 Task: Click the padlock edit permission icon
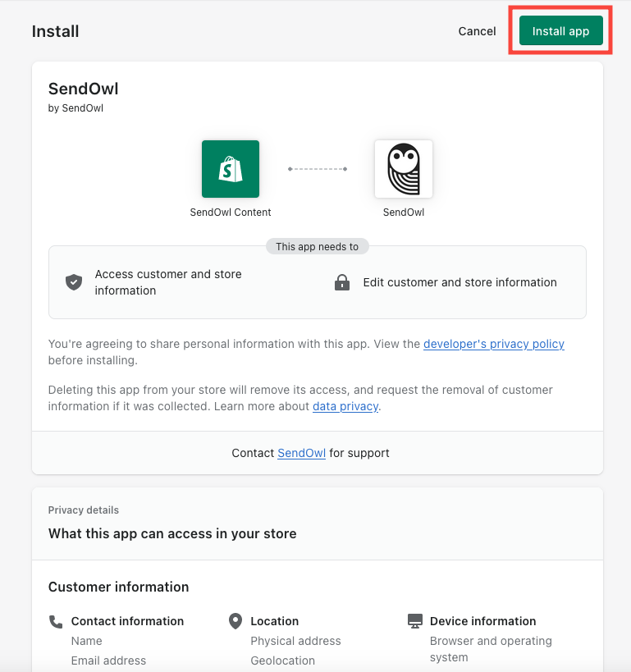click(342, 282)
